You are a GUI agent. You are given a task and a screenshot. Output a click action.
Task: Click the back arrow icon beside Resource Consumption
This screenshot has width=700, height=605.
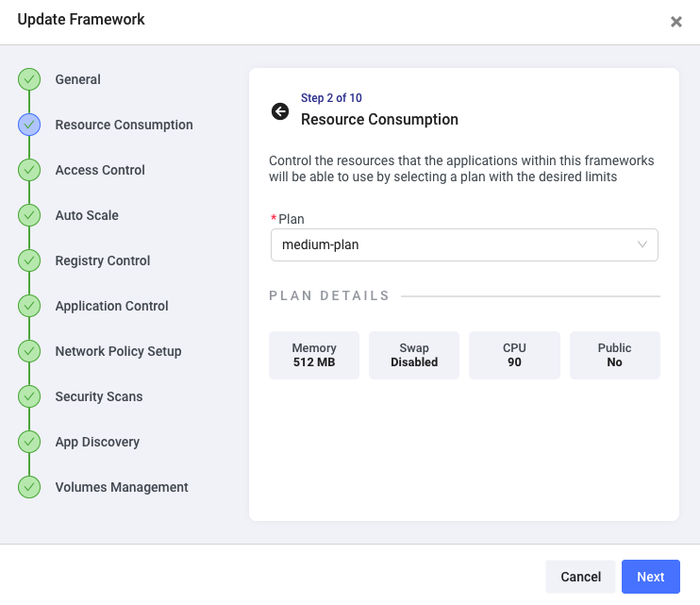point(280,111)
